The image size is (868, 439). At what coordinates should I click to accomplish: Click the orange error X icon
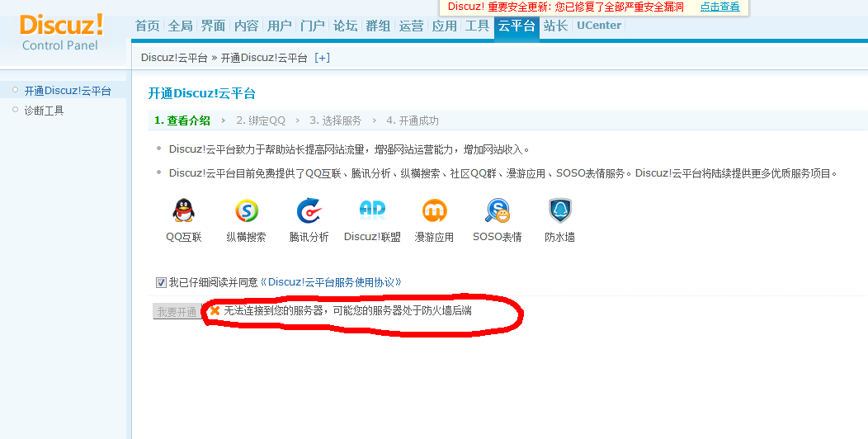pyautogui.click(x=215, y=311)
